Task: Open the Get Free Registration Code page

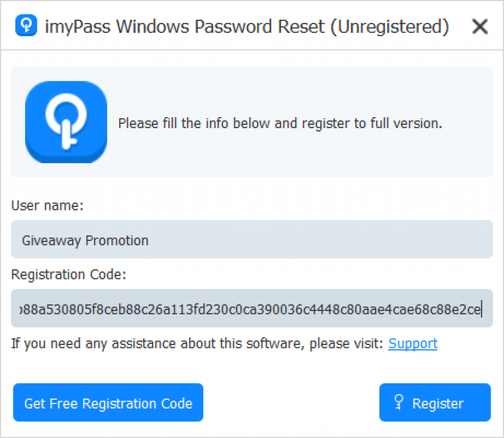Action: coord(108,402)
